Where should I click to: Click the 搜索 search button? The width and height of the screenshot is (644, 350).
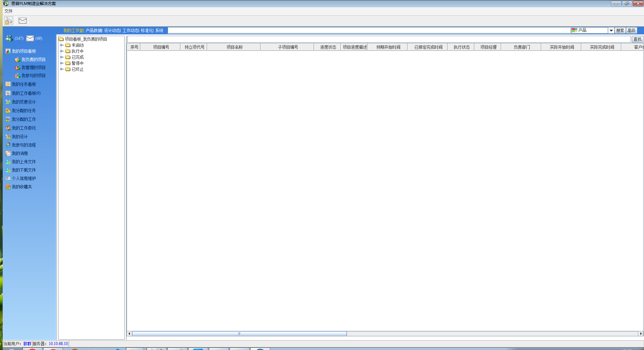coord(620,30)
